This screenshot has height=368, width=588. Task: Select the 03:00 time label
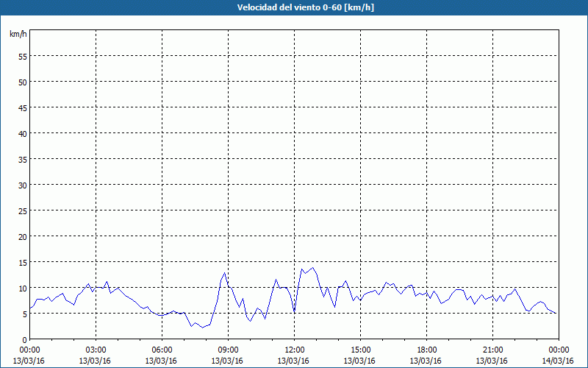click(x=96, y=350)
